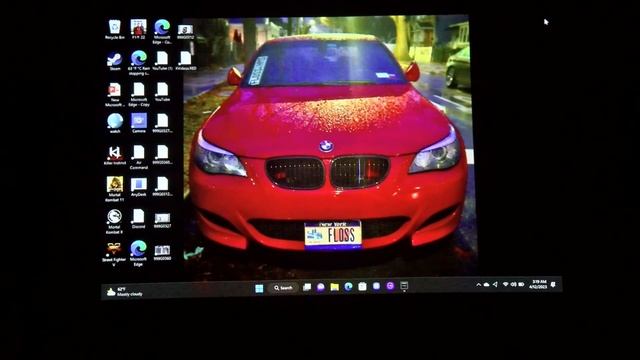Open the Windows Start menu
The width and height of the screenshot is (640, 360).
(x=259, y=289)
